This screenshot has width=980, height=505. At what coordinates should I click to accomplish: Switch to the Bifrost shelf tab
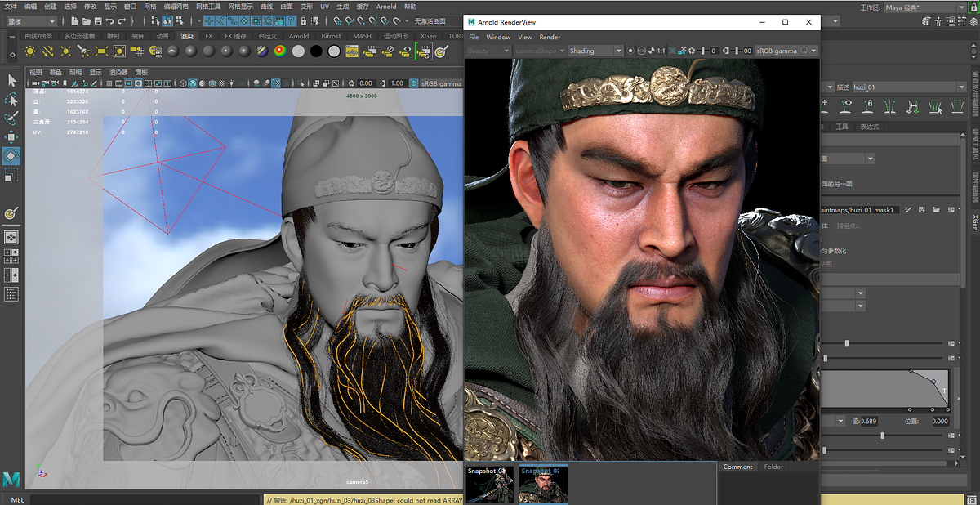point(332,36)
